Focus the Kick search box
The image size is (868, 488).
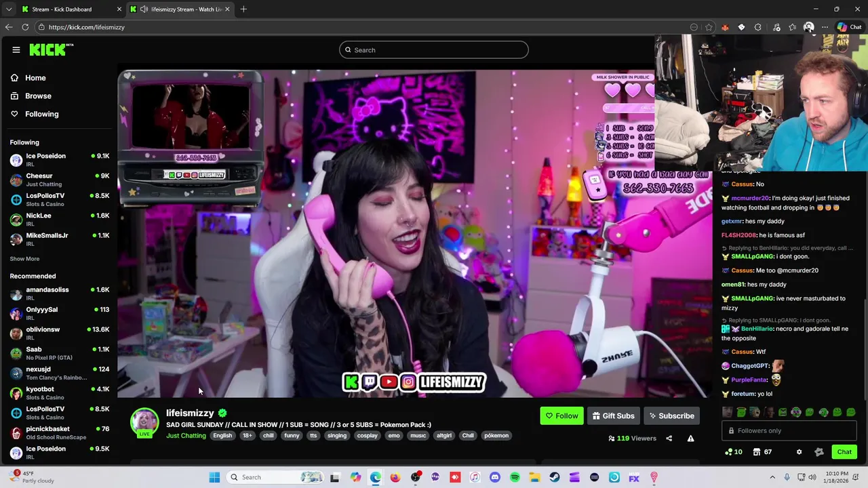pos(434,49)
